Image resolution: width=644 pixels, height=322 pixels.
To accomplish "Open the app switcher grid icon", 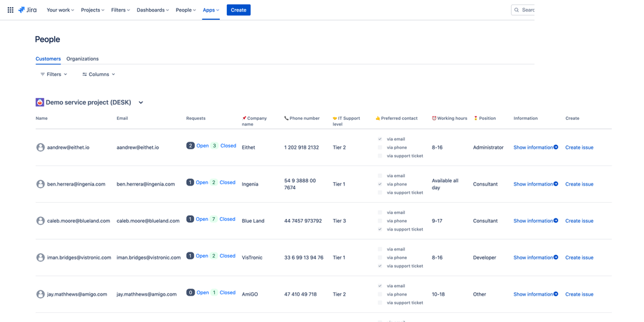I will (10, 10).
